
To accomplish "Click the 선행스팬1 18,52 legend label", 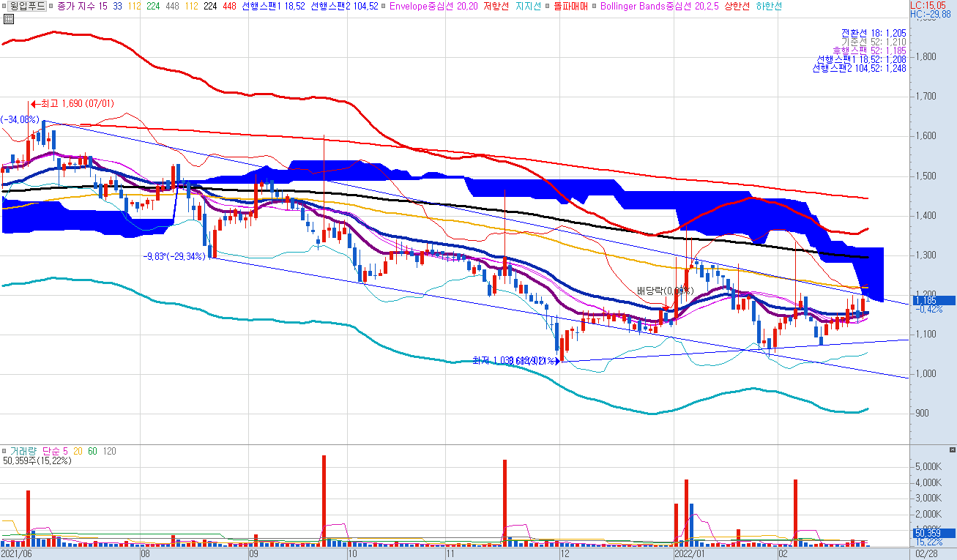I will [274, 6].
